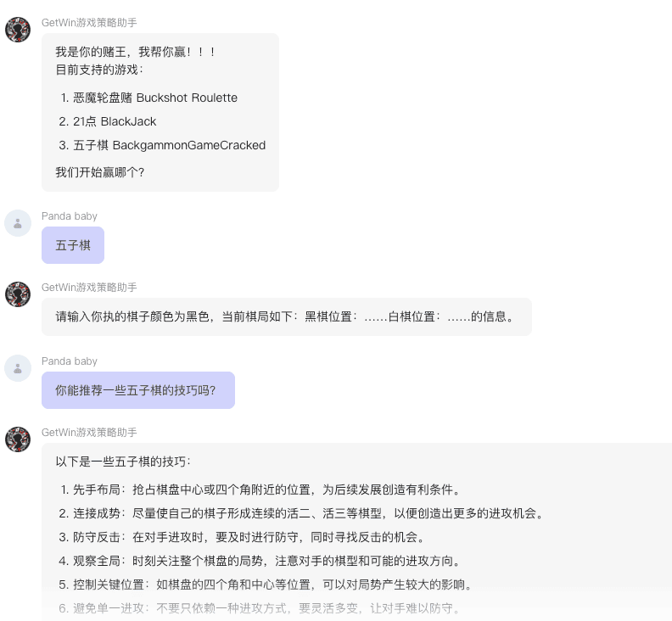This screenshot has width=672, height=621.
Task: Click the GetWin游戏策略助手 name above the first message
Action: pos(89,23)
